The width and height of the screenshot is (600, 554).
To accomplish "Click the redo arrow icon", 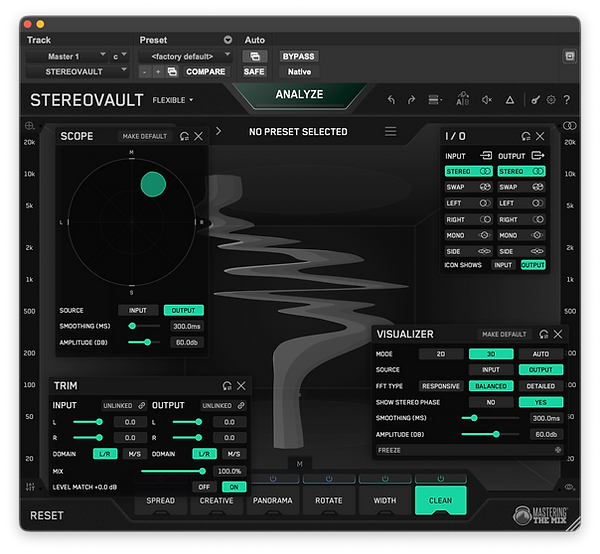I will coord(411,100).
